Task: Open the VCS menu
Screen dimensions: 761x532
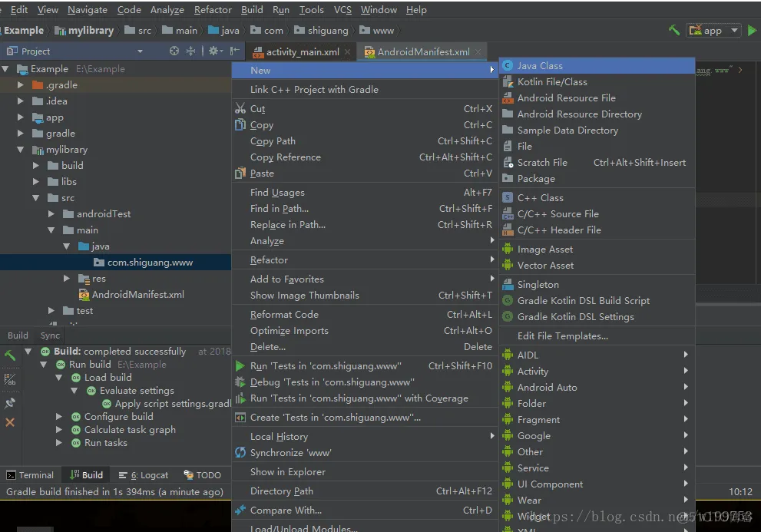Action: click(342, 10)
